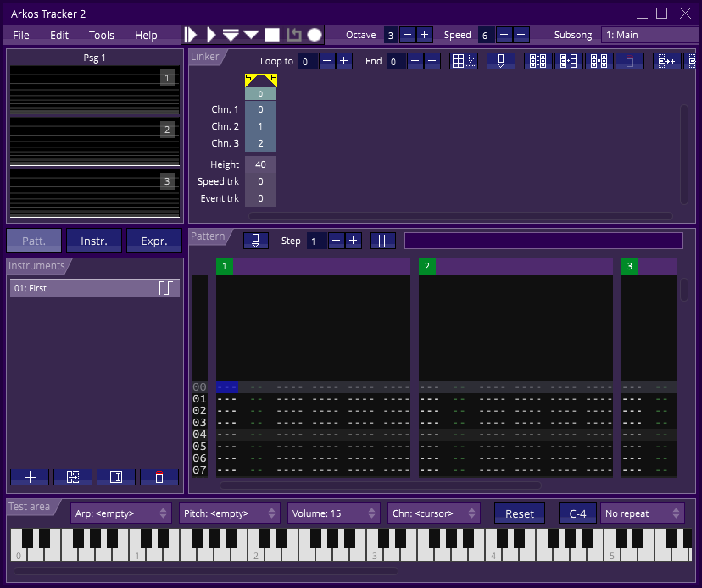The width and height of the screenshot is (702, 588).
Task: Click the second Linker position-blocks icon
Action: [x=569, y=61]
